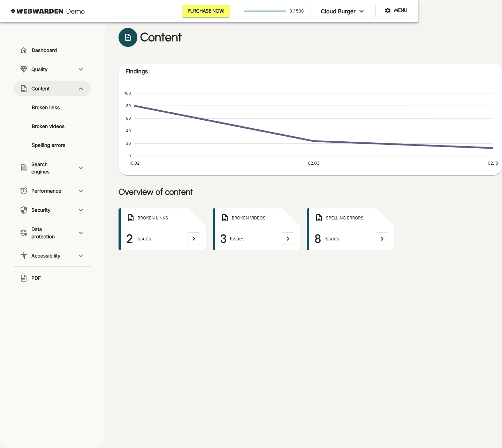The width and height of the screenshot is (502, 448).
Task: Click the Accessibility person icon
Action: tap(24, 256)
